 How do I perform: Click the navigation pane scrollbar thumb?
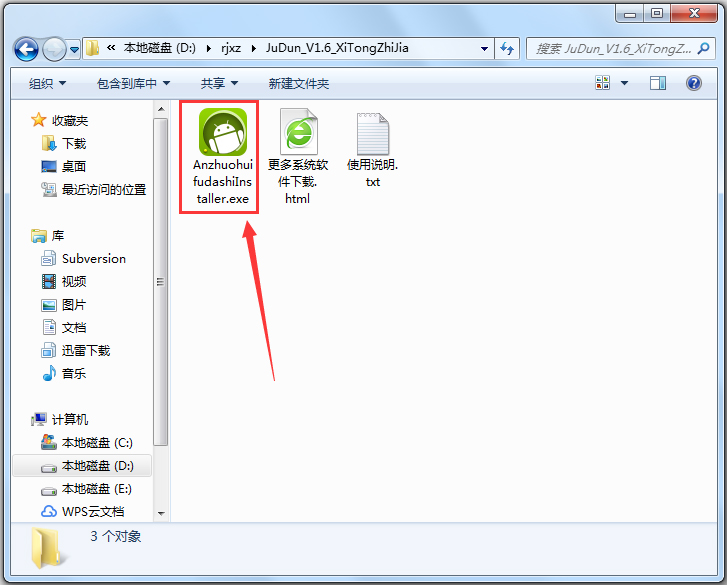[x=161, y=282]
